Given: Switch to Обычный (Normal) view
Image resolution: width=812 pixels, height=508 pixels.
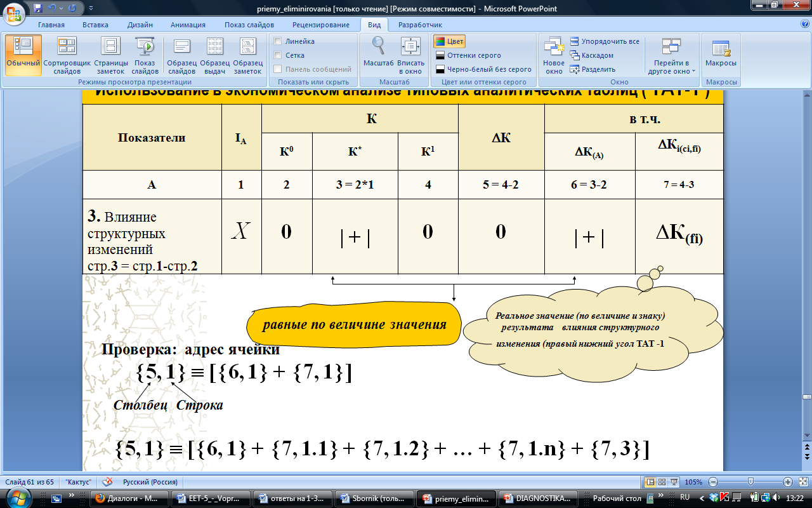Looking at the screenshot, I should tap(23, 56).
